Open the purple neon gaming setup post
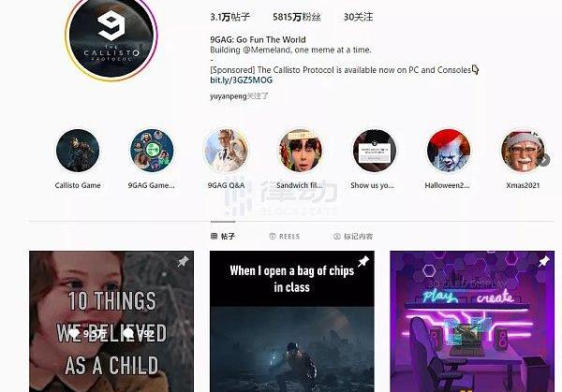This screenshot has height=392, width=562. pyautogui.click(x=472, y=322)
